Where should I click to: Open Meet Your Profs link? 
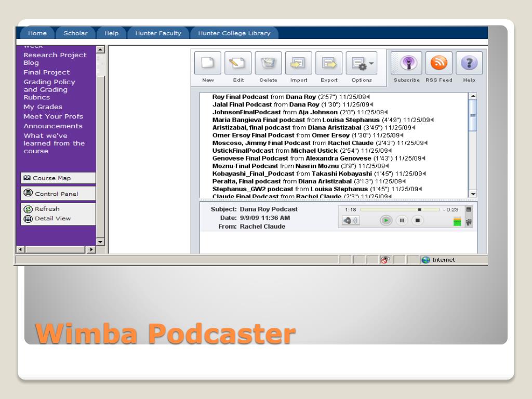tap(54, 116)
